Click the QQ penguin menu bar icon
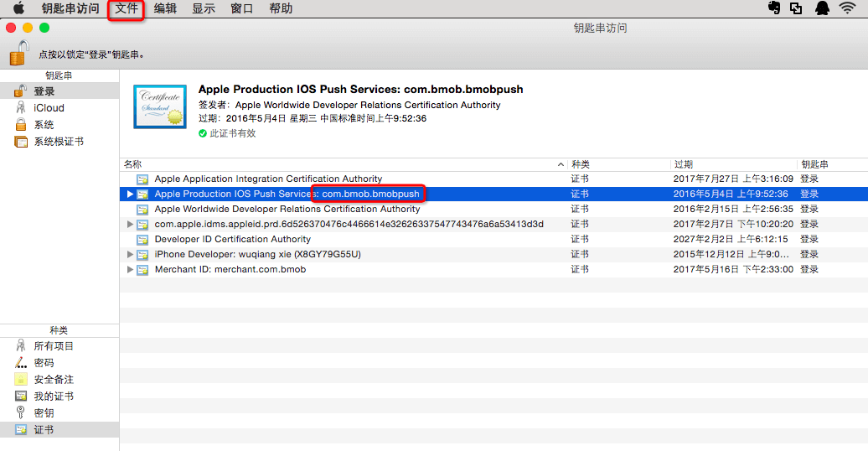Viewport: 868px width, 451px height. click(x=822, y=8)
